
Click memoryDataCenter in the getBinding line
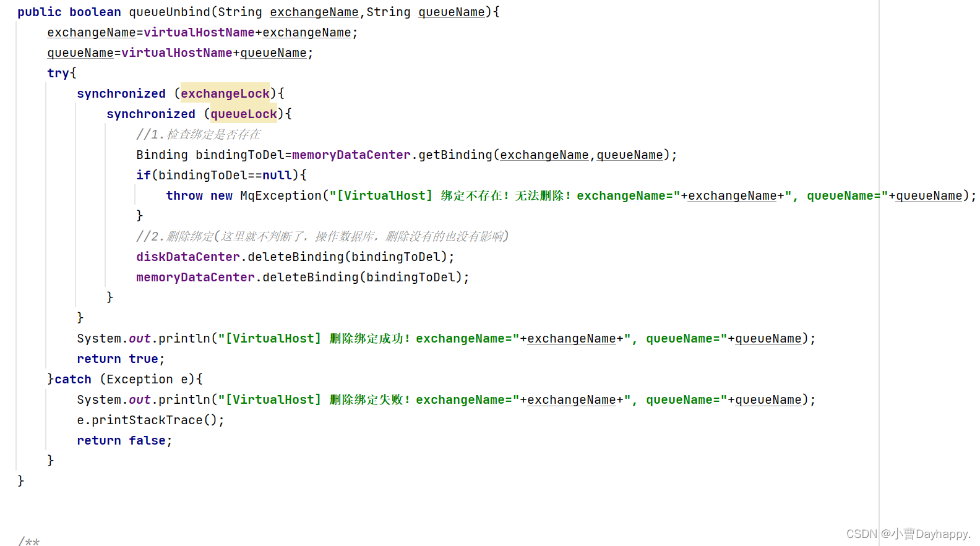[x=351, y=155]
